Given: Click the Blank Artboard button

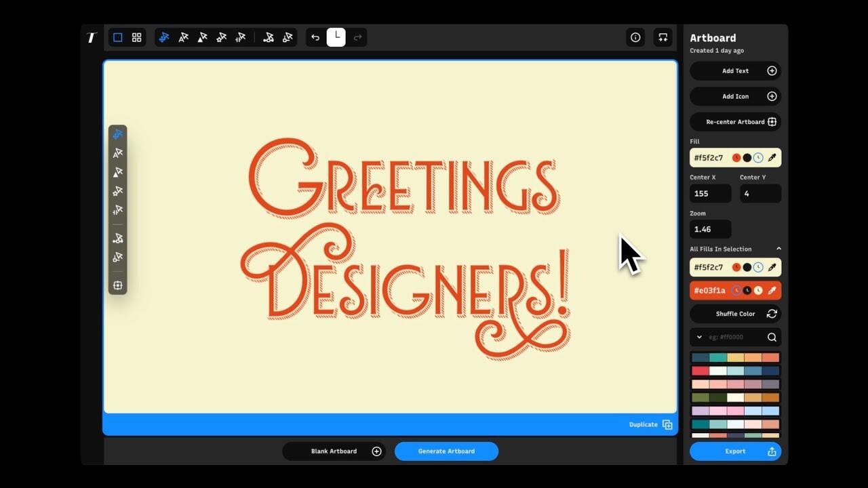Looking at the screenshot, I should [334, 451].
